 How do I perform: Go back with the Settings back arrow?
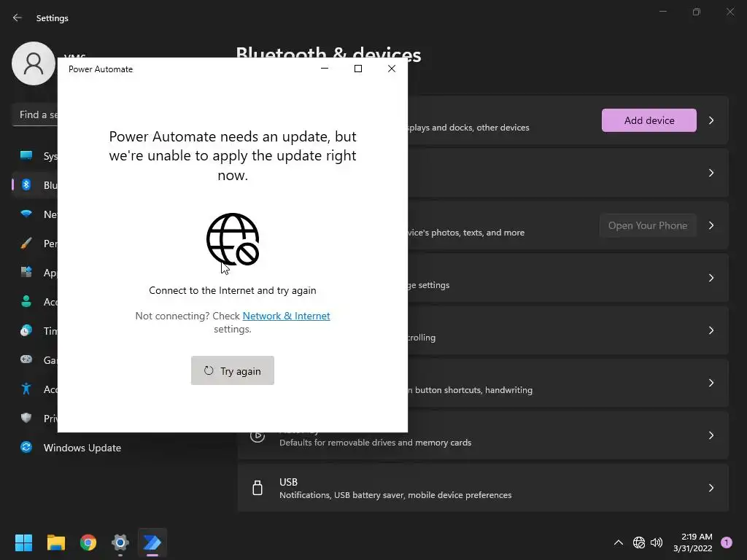[x=18, y=17]
